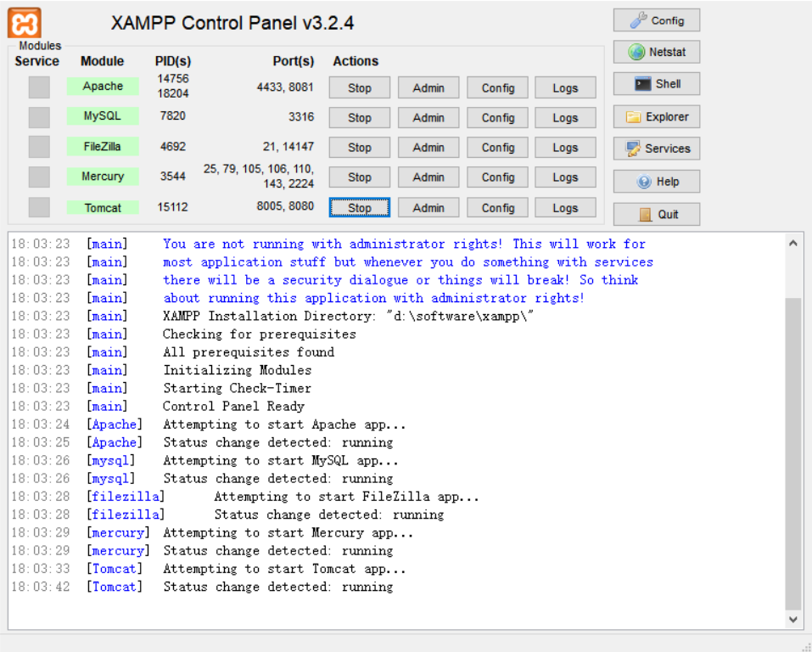Click the log vertical scrollbar thumb
The image size is (812, 652).
[792, 454]
